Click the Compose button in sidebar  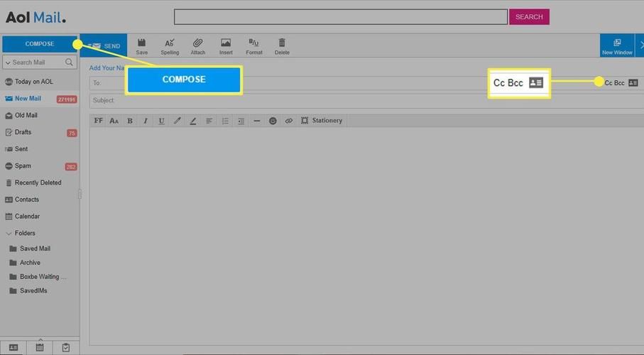coord(40,44)
